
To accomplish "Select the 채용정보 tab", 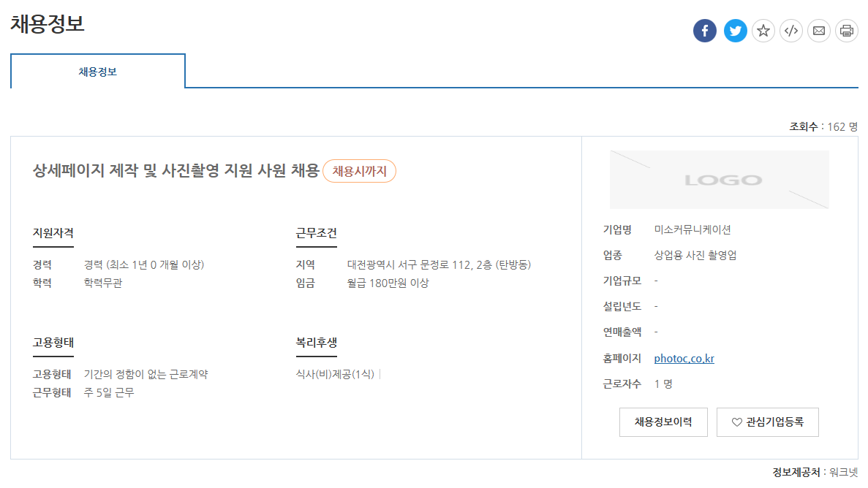I will [98, 72].
